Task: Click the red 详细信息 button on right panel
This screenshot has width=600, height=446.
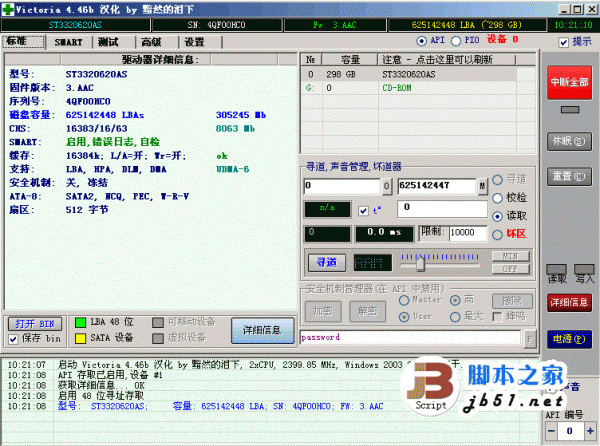Action: pos(569,303)
